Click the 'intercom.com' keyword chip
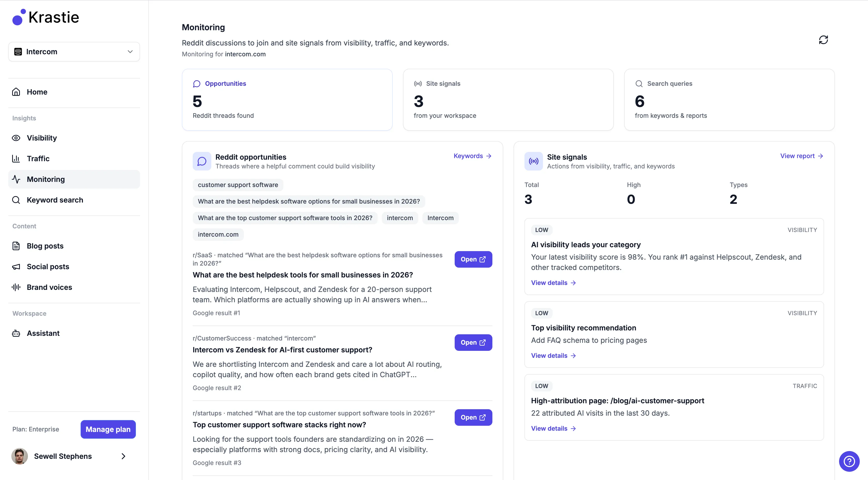 [x=218, y=234]
